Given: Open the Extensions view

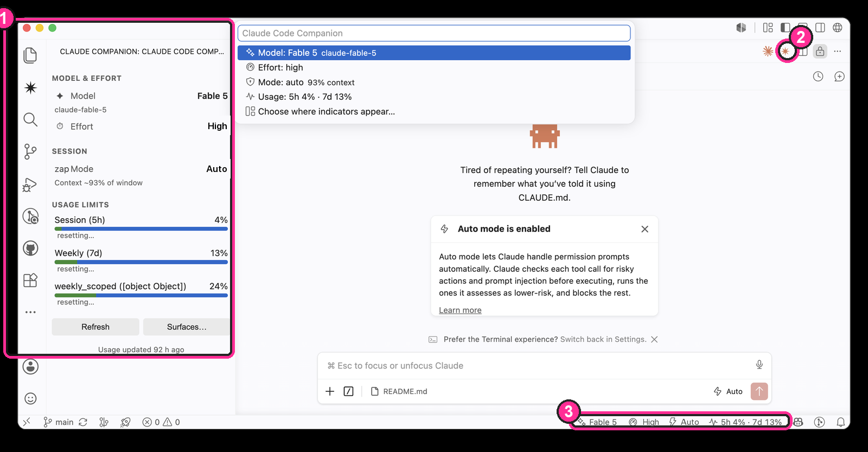Looking at the screenshot, I should 30,280.
